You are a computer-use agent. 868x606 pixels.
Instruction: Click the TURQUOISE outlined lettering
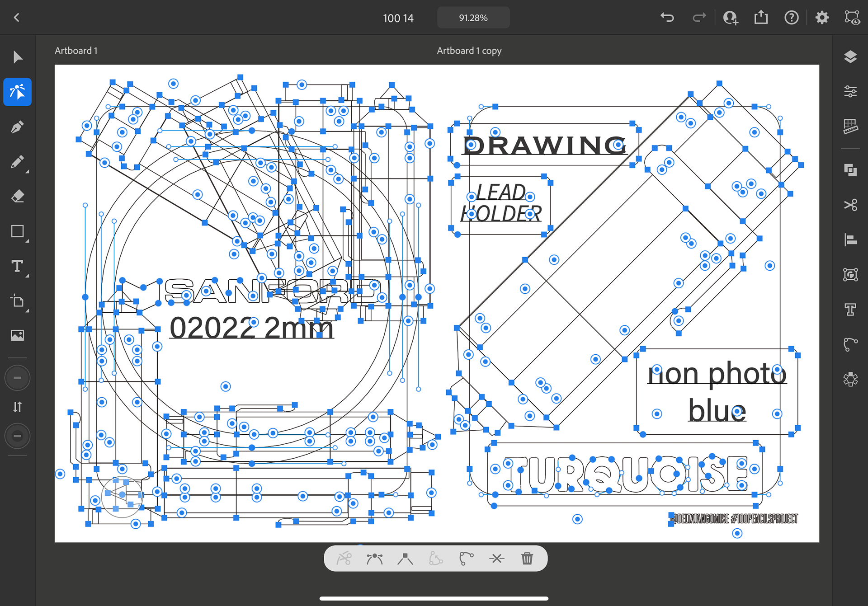[x=626, y=474]
